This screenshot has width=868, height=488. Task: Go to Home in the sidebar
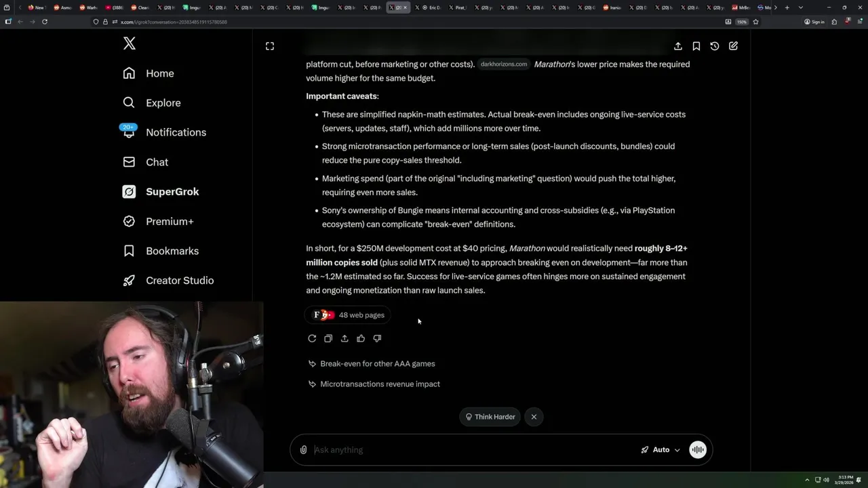click(x=149, y=73)
